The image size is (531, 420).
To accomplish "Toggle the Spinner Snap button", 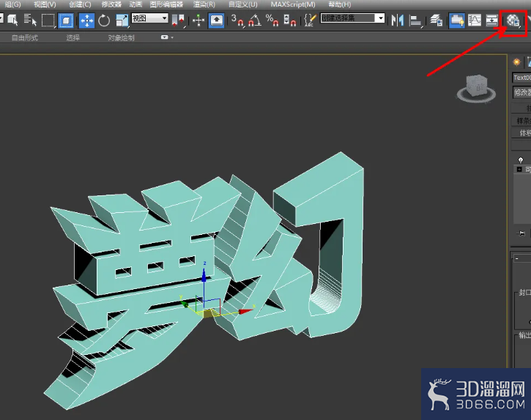I will click(289, 20).
